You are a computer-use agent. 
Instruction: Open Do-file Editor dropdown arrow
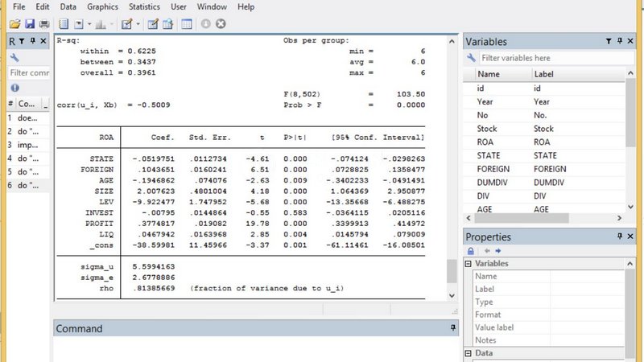click(138, 24)
